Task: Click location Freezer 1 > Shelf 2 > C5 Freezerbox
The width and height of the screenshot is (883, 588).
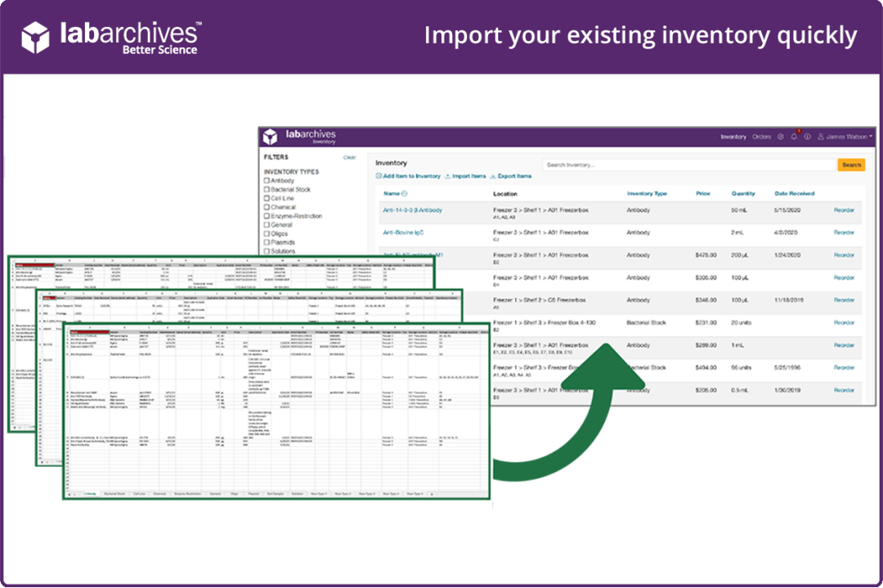Action: point(540,300)
